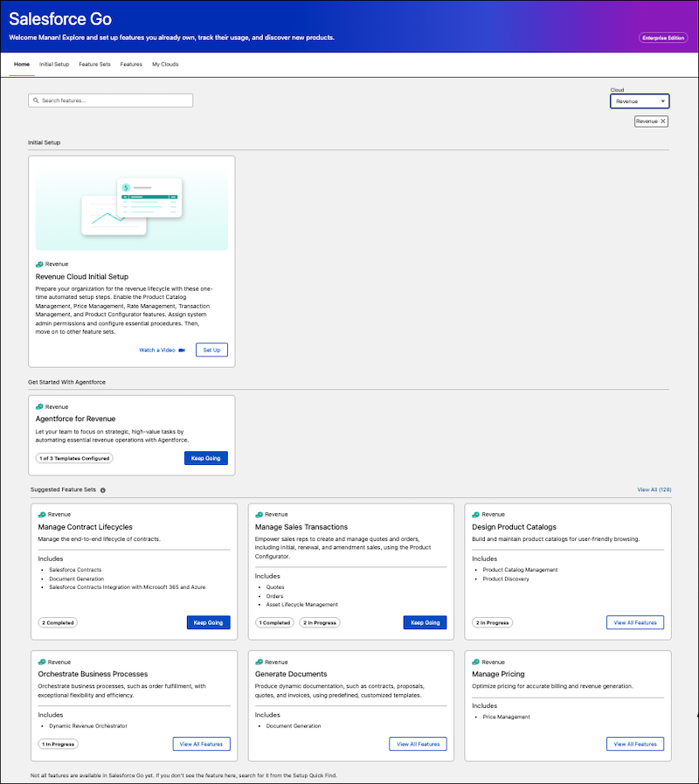The image size is (699, 784).
Task: Remove the Revenue filter pill
Action: [663, 121]
